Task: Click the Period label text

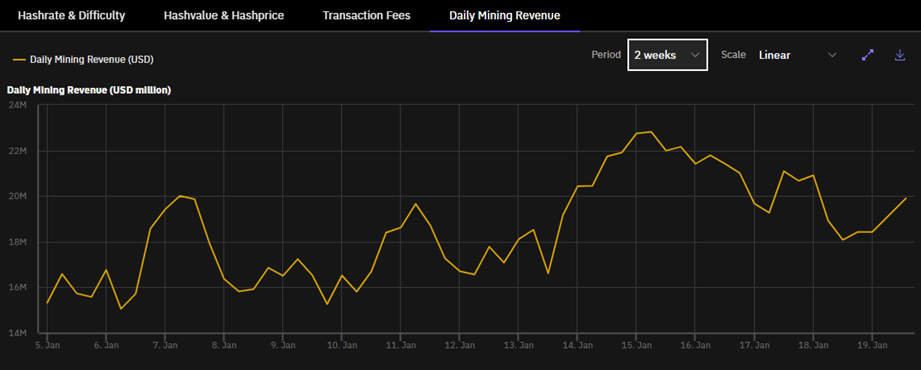Action: 606,55
